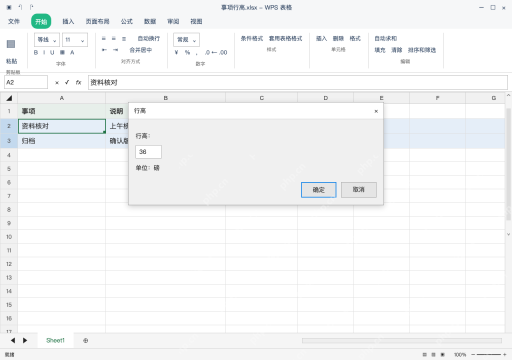The width and height of the screenshot is (512, 360).
Task: Switch to the 视图 ribbon tab
Action: (x=196, y=21)
